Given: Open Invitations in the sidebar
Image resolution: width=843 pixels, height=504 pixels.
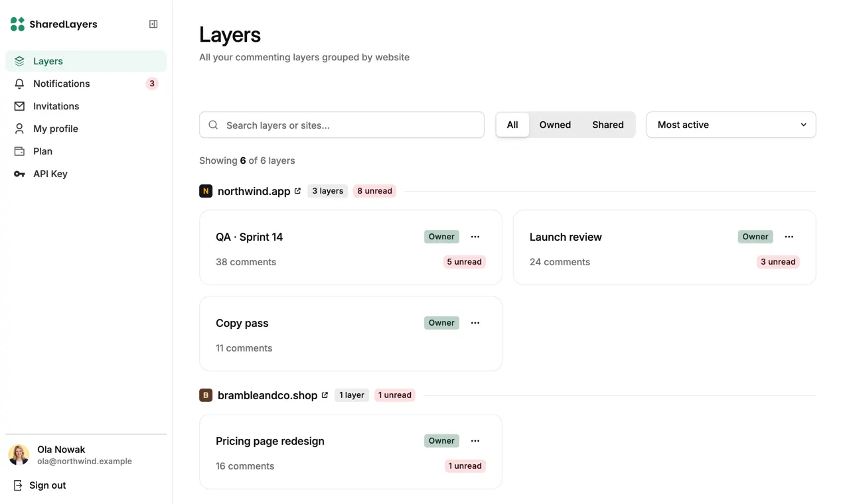Looking at the screenshot, I should point(86,106).
